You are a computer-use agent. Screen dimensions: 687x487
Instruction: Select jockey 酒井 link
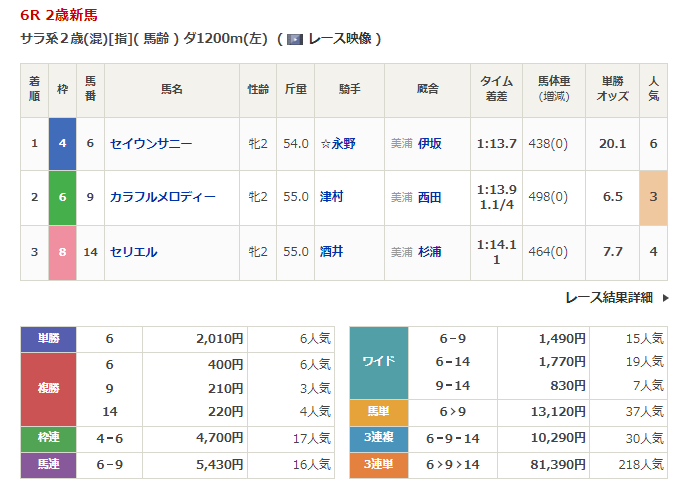click(x=331, y=252)
